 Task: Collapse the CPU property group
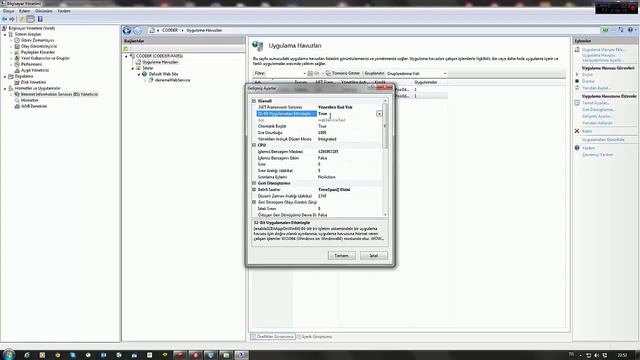pos(254,145)
